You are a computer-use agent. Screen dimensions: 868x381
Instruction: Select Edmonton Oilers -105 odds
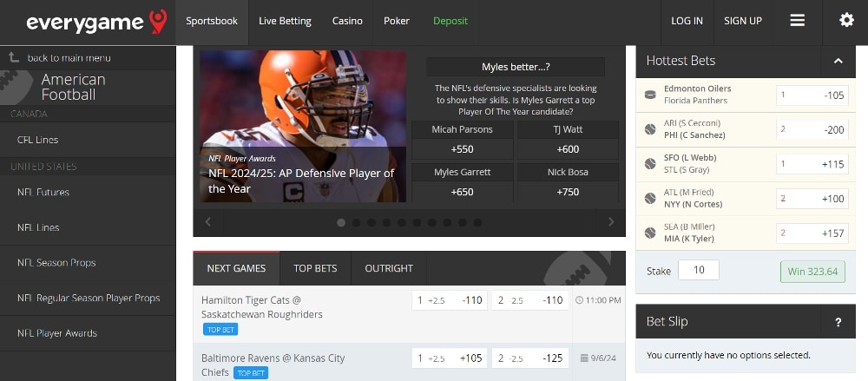coord(812,95)
